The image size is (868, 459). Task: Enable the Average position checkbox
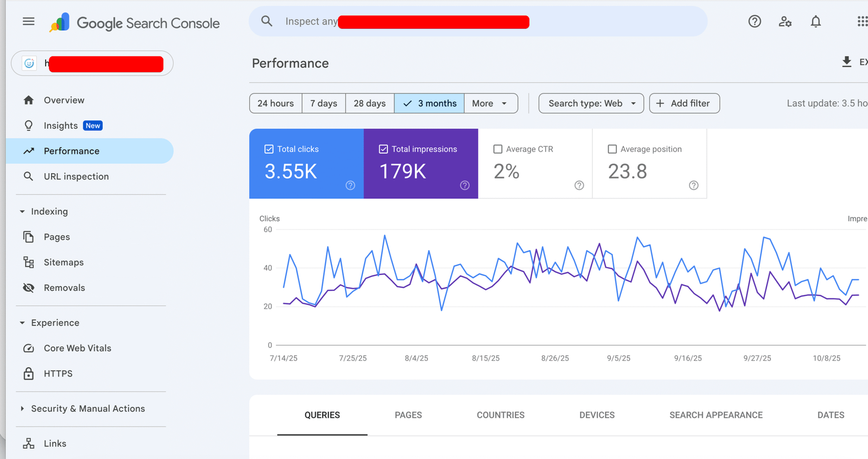(612, 149)
